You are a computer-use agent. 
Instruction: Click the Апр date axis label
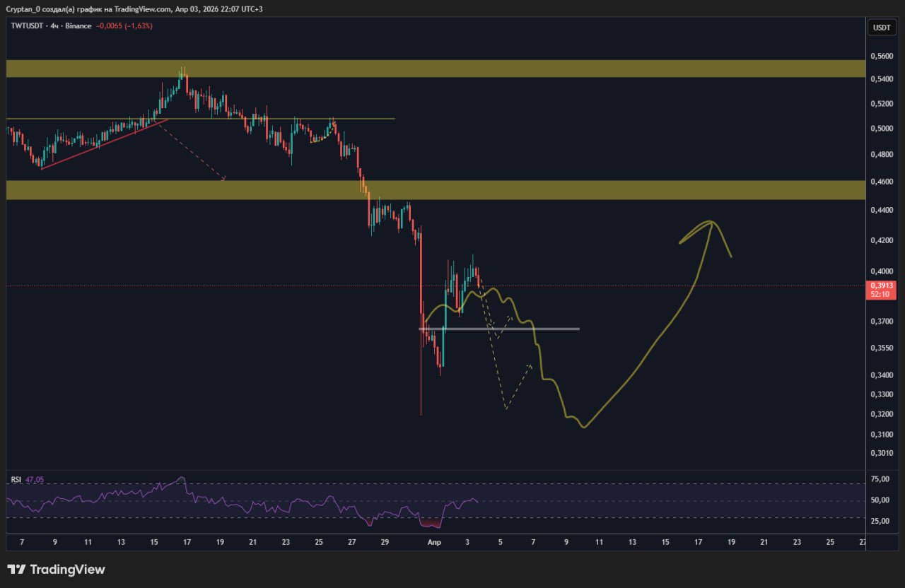(435, 542)
